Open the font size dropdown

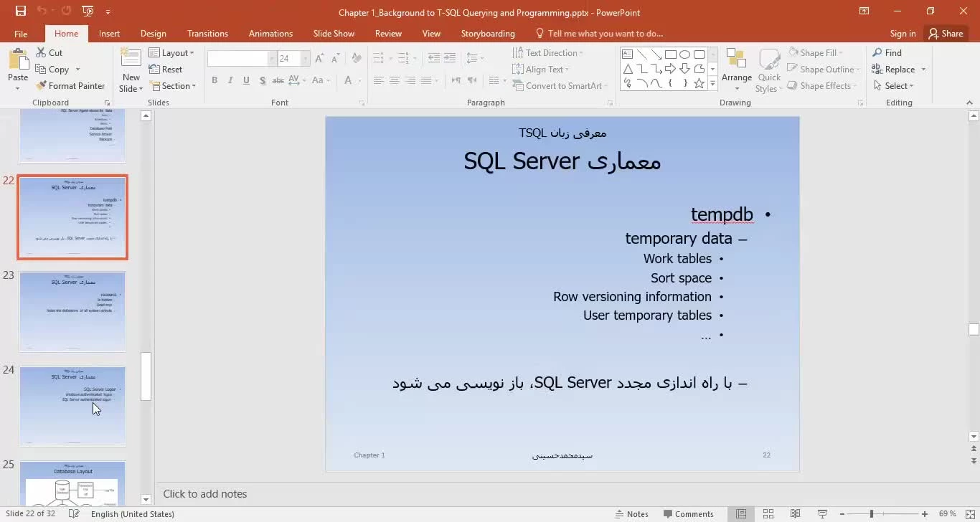[306, 59]
